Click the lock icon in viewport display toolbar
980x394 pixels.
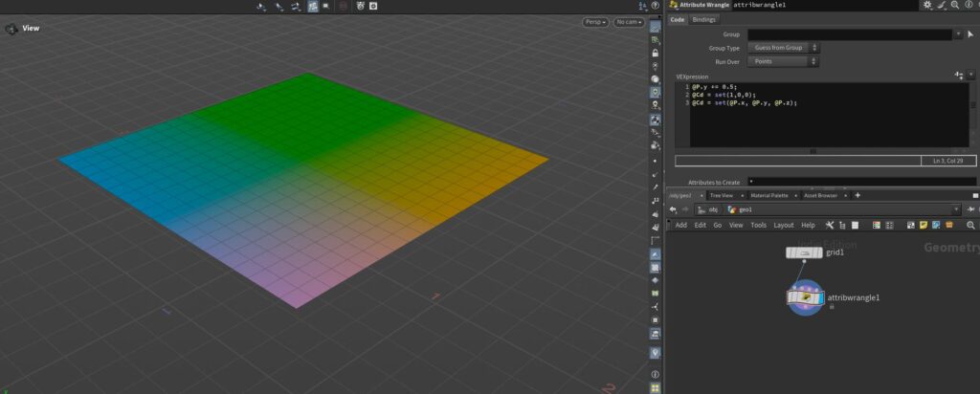click(x=655, y=52)
